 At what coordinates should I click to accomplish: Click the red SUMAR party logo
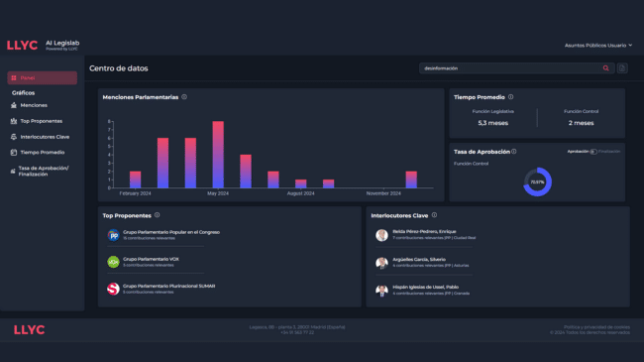point(113,289)
